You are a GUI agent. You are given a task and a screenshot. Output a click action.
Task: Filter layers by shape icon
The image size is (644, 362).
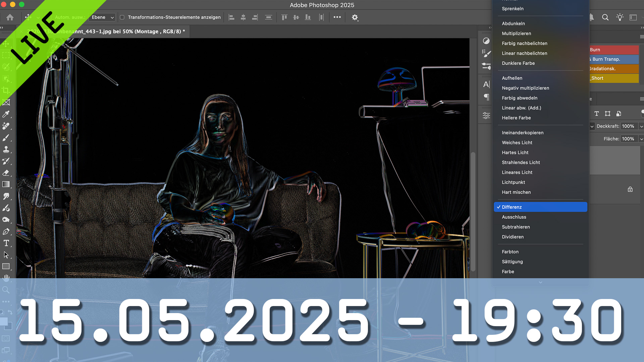pos(607,114)
